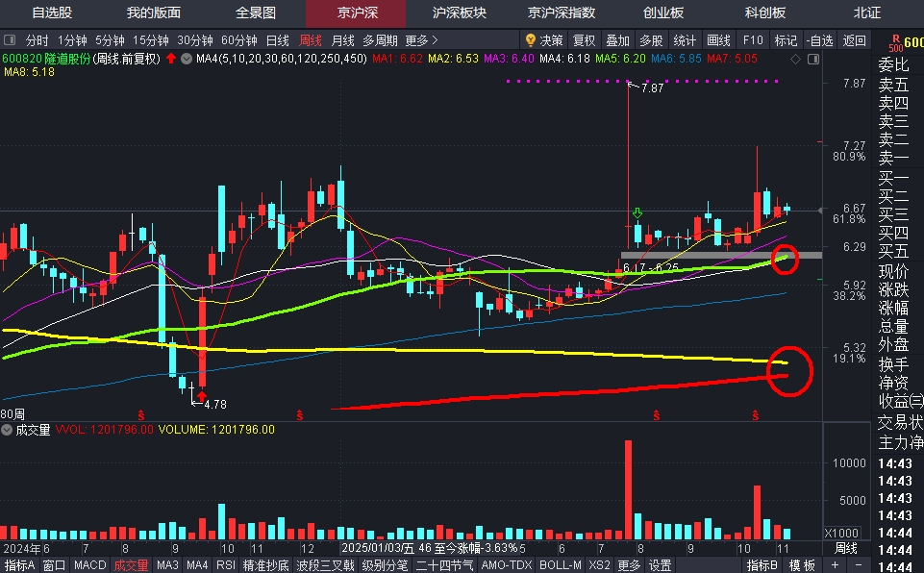Viewport: 924px width, 573px height.
Task: Switch to 京沪深 tab
Action: point(357,12)
